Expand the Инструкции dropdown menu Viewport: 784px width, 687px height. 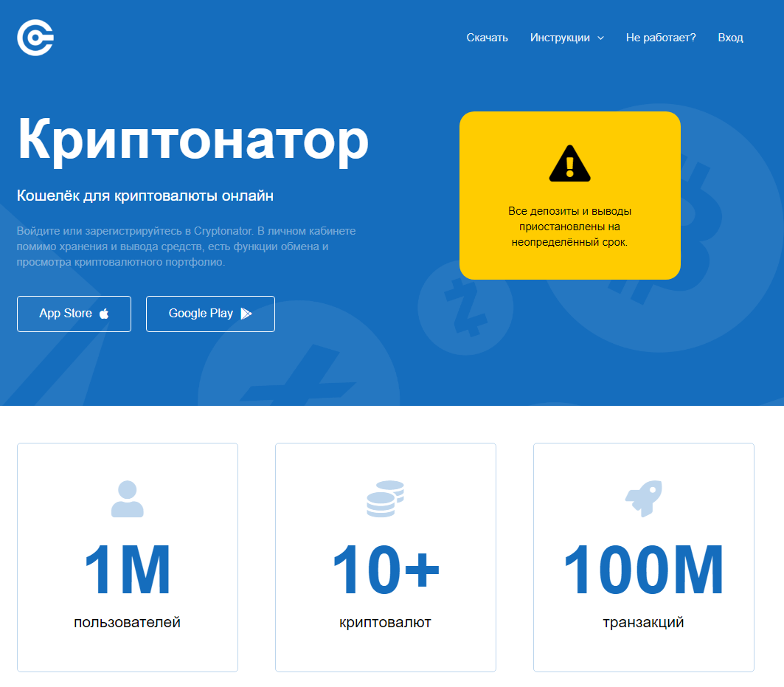pos(567,38)
